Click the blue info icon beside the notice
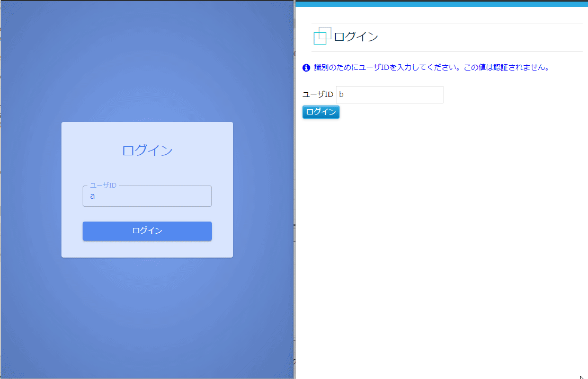This screenshot has width=588, height=379. pyautogui.click(x=306, y=68)
